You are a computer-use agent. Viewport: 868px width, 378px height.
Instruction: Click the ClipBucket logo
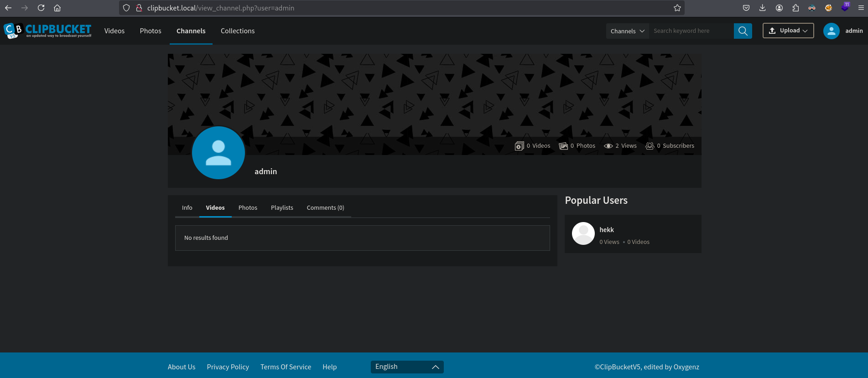[x=47, y=31]
